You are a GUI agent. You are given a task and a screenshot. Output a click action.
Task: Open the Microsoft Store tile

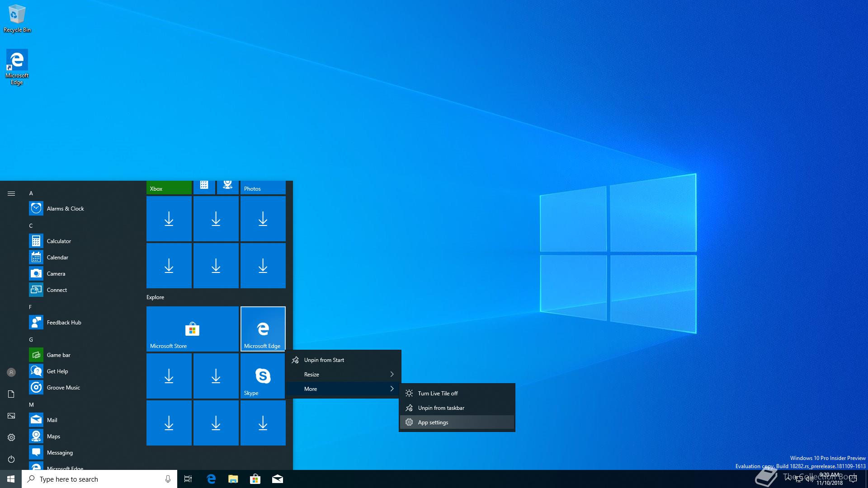point(193,329)
